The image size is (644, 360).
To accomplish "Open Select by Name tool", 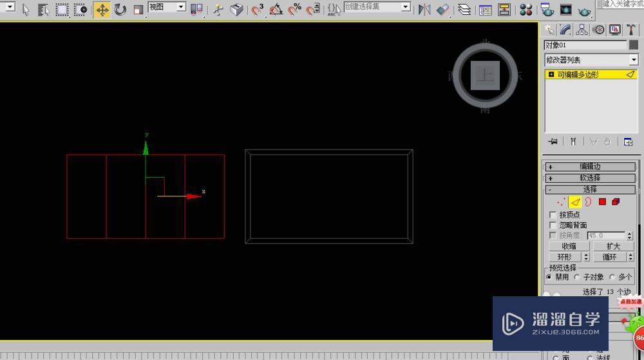I will (x=43, y=10).
